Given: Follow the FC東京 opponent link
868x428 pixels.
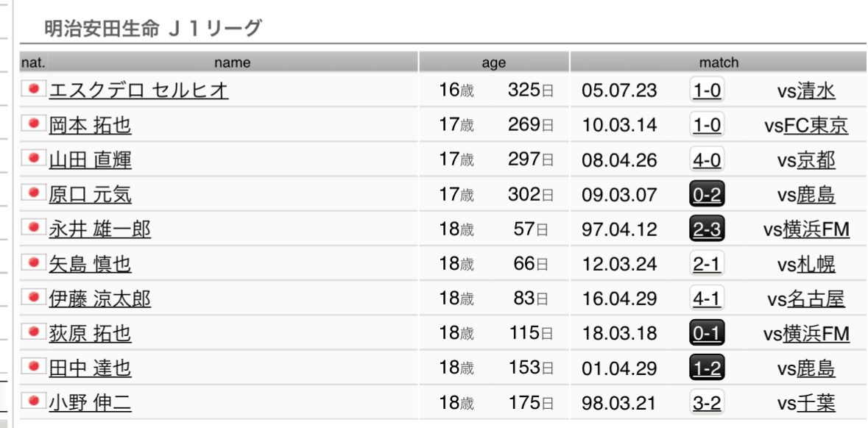Looking at the screenshot, I should pyautogui.click(x=816, y=126).
